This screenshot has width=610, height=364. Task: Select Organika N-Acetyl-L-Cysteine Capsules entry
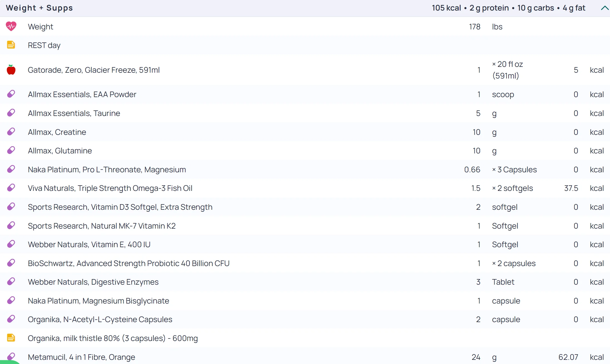[100, 319]
